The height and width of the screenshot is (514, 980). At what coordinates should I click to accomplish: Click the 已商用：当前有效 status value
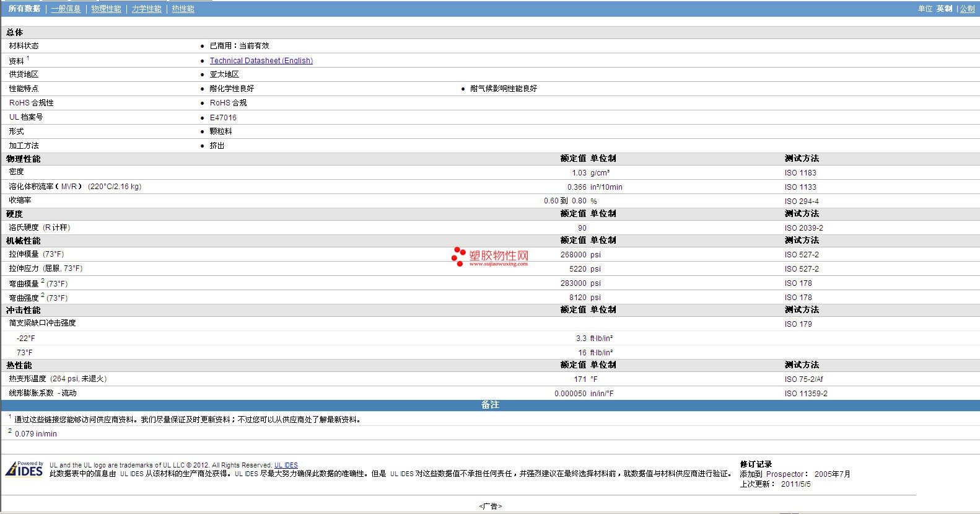[239, 46]
